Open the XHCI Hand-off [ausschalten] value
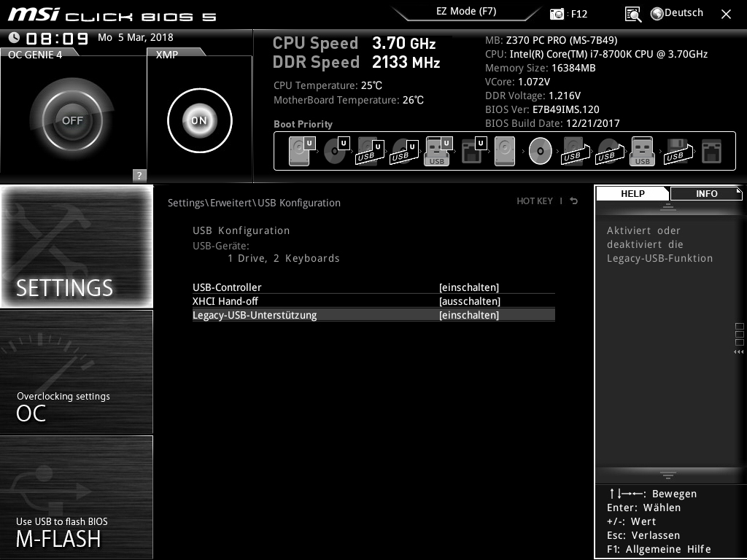Viewport: 747px width, 560px height. (470, 301)
